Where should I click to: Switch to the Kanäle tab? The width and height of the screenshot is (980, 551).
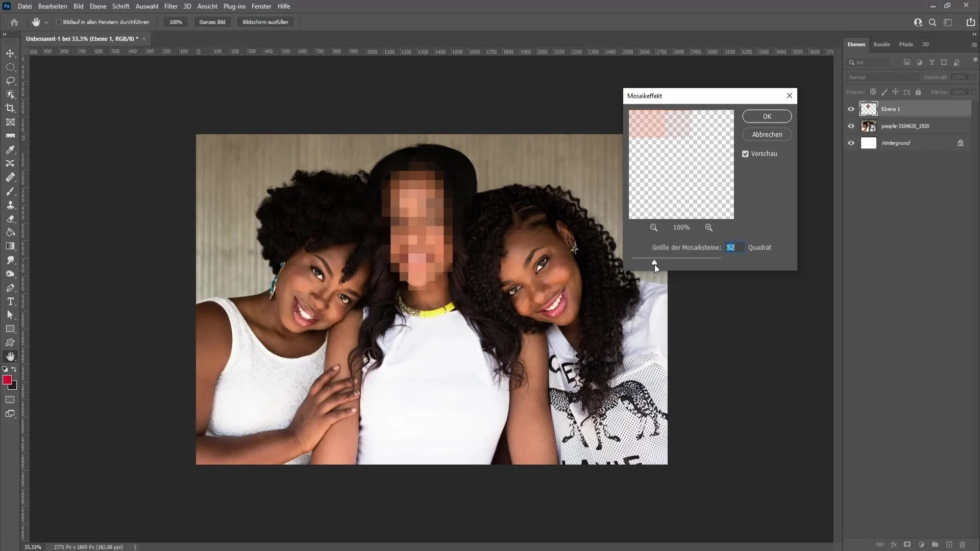tap(883, 44)
